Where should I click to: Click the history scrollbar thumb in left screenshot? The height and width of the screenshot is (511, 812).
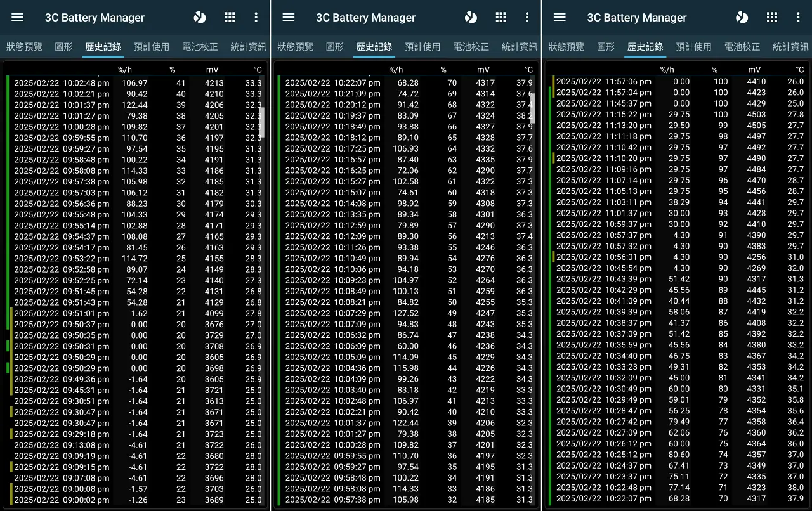pyautogui.click(x=262, y=123)
